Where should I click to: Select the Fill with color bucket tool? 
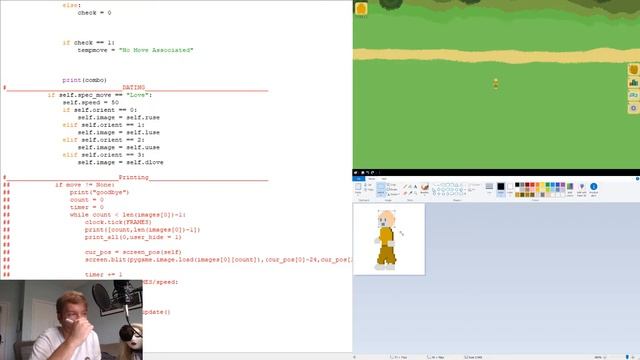point(410,187)
